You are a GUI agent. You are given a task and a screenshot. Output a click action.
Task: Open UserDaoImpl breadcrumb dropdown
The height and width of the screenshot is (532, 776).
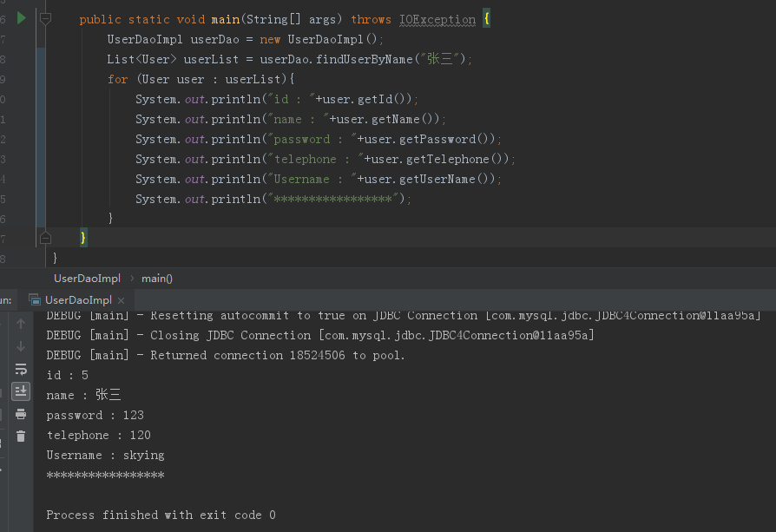87,279
